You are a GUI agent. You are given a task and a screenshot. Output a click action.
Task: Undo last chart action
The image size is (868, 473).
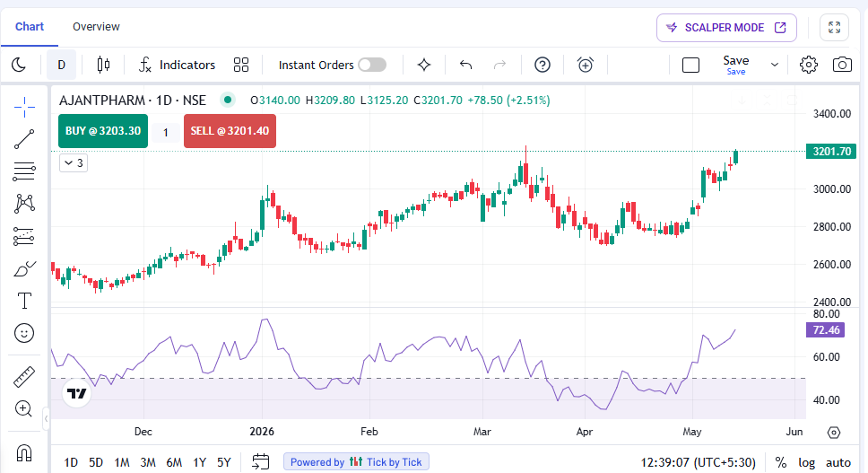pyautogui.click(x=465, y=65)
